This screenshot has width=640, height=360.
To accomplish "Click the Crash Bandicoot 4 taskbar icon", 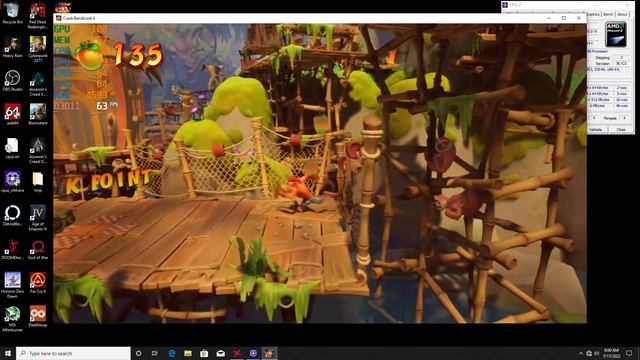I will point(269,353).
